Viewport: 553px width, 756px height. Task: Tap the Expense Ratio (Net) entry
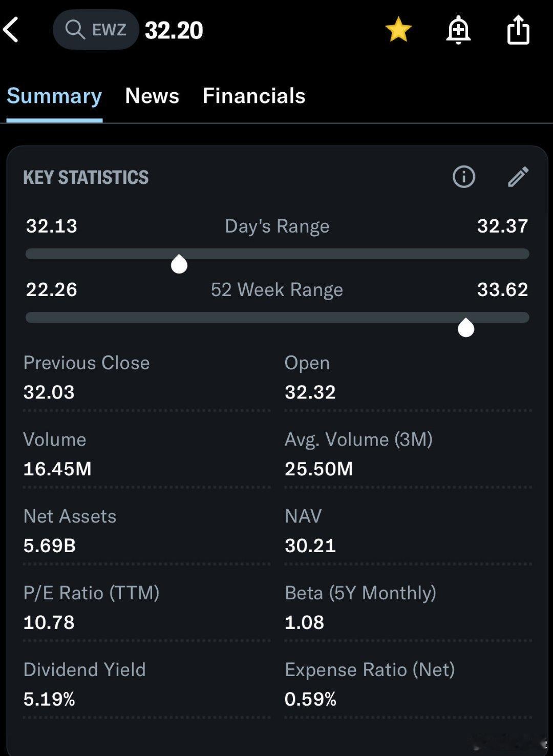pyautogui.click(x=369, y=684)
